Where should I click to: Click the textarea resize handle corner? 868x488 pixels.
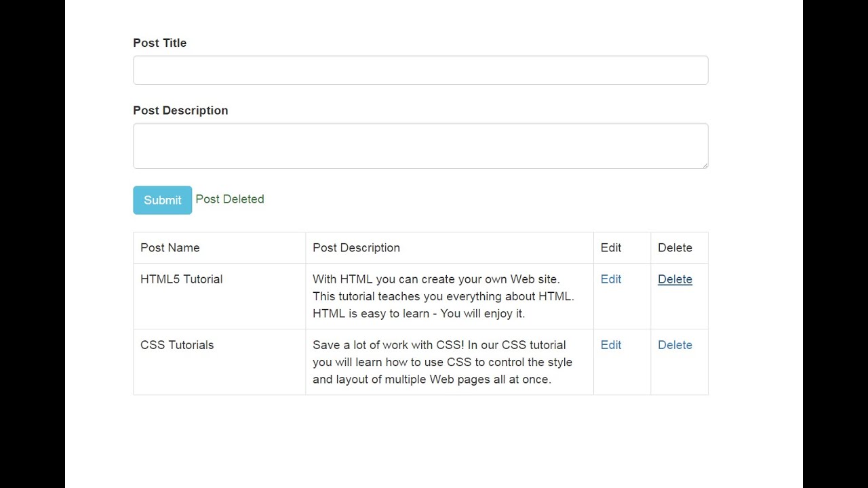pyautogui.click(x=705, y=165)
